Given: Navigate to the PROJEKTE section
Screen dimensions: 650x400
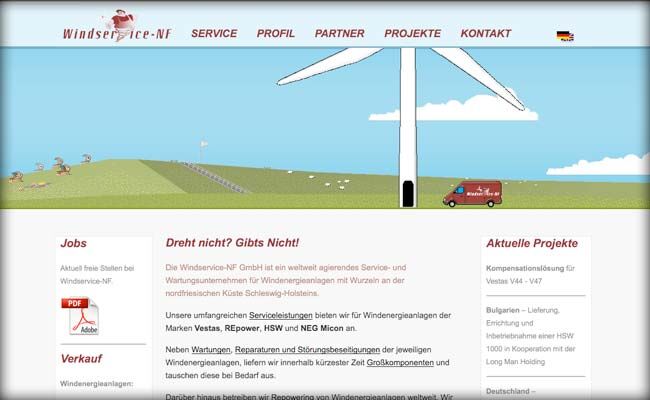Looking at the screenshot, I should 412,33.
